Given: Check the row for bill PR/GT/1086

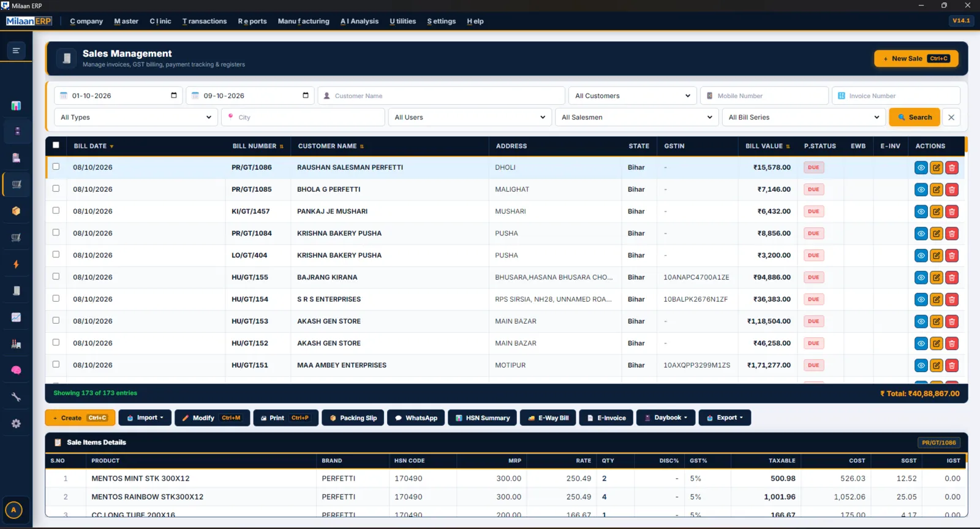Looking at the screenshot, I should click(x=56, y=166).
